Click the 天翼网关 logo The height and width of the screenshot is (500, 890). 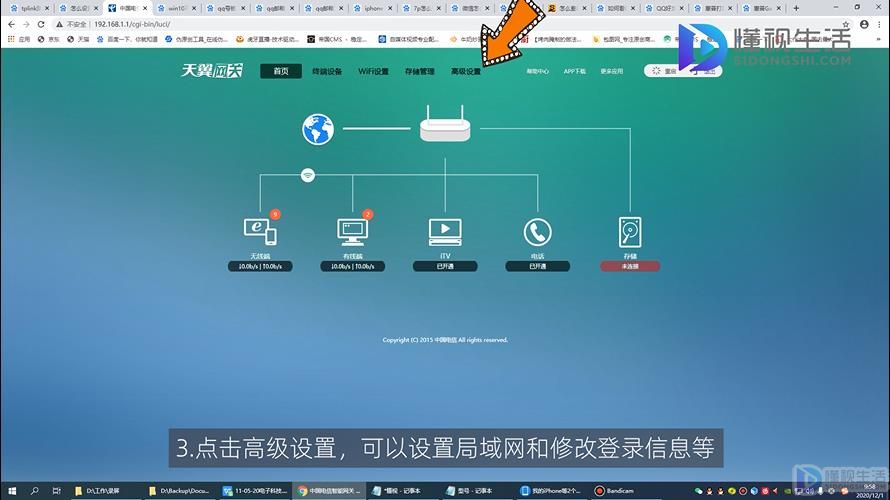pyautogui.click(x=212, y=70)
